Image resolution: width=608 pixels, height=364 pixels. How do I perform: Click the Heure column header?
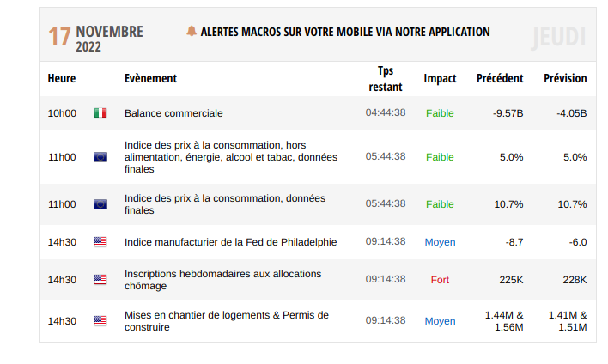tap(62, 78)
